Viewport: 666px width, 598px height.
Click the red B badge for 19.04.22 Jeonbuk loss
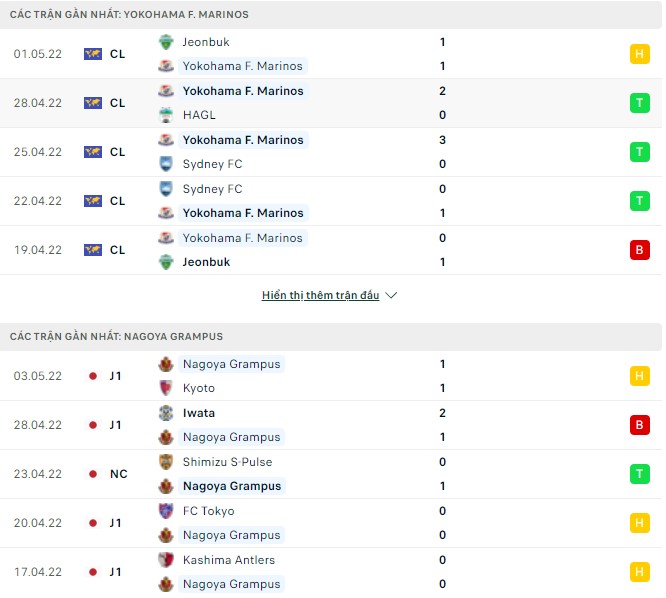[640, 250]
